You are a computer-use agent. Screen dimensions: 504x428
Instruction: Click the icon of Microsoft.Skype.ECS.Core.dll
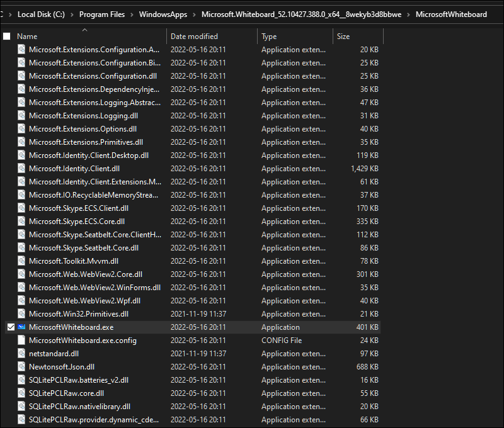[21, 222]
